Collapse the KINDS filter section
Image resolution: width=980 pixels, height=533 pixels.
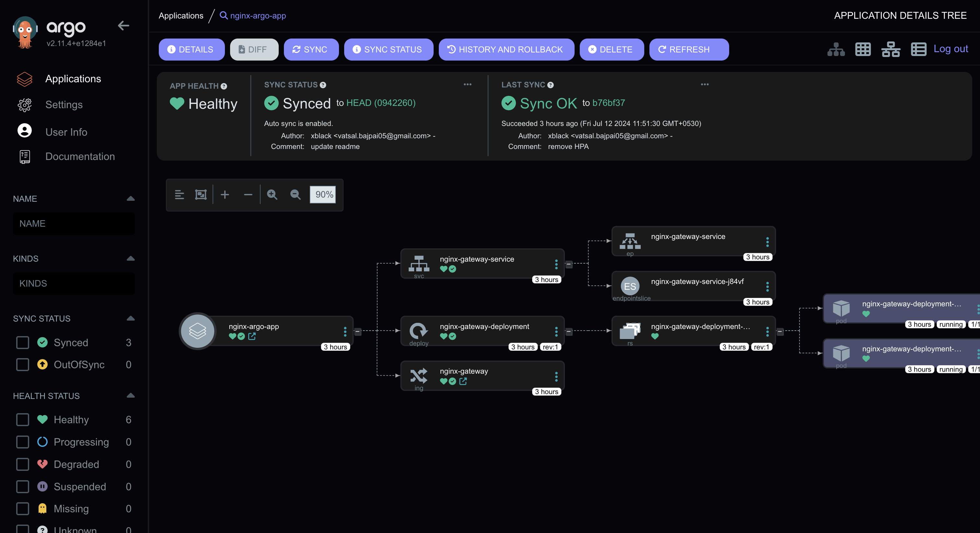point(131,258)
